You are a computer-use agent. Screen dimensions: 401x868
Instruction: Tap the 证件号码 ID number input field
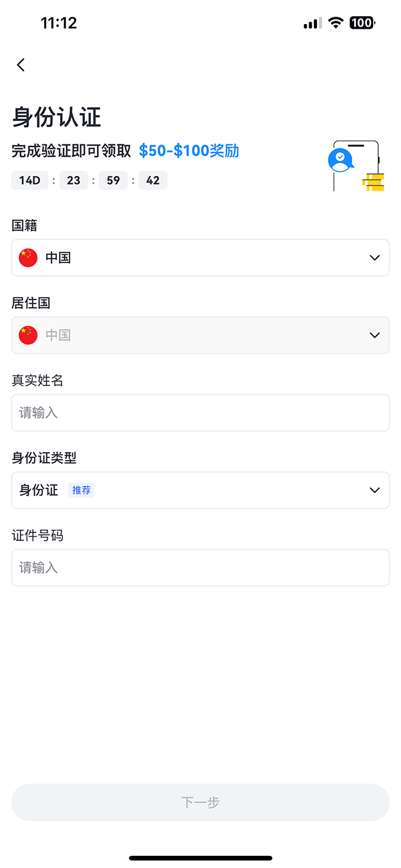click(x=200, y=568)
